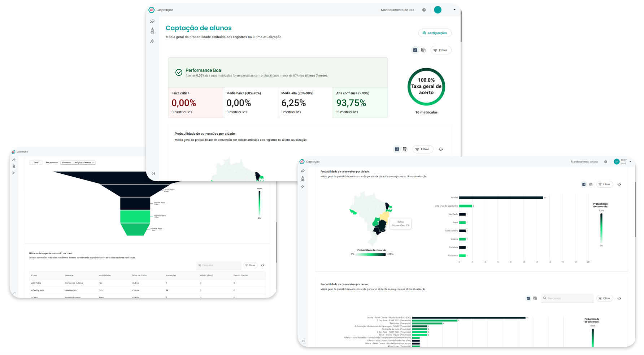Image resolution: width=644 pixels, height=355 pixels.
Task: Expand the sidebar with the arrow in the top window
Action: pyautogui.click(x=153, y=174)
